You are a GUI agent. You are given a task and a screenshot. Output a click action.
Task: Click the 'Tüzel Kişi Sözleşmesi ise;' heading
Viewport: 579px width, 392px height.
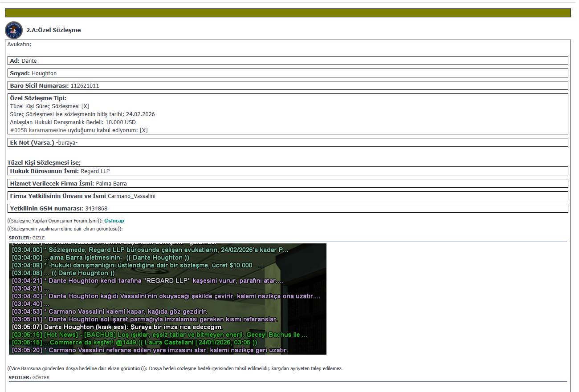point(44,163)
